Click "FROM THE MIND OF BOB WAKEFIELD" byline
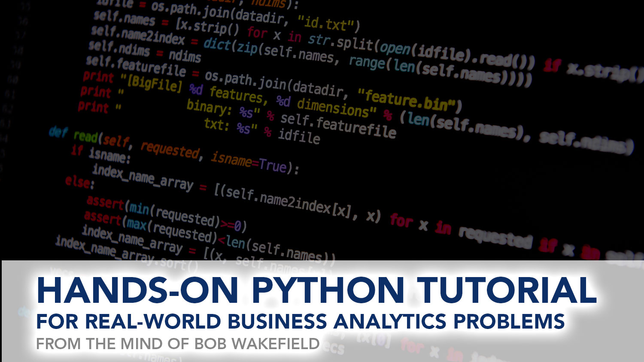 pyautogui.click(x=178, y=344)
